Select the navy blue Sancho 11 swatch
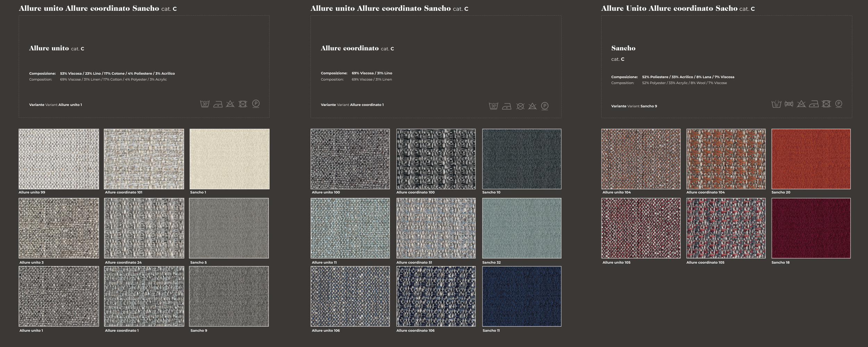This screenshot has width=868, height=347. pyautogui.click(x=521, y=296)
